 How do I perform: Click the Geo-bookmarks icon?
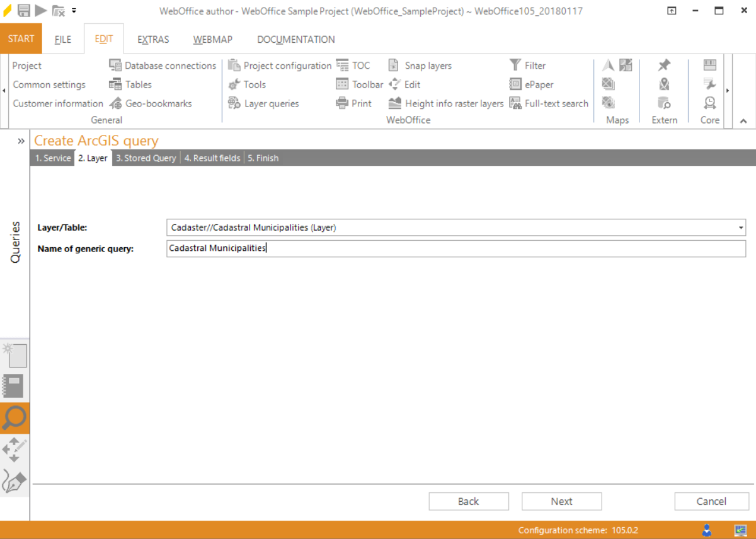coord(116,103)
